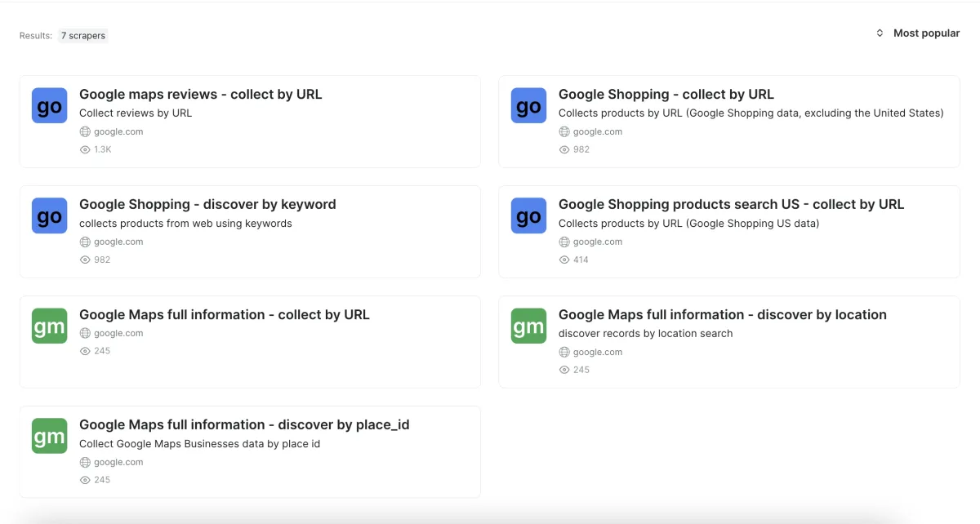Click description 'Collect Google Maps Businesses data by place id'
Viewport: 980px width, 524px height.
(199, 443)
